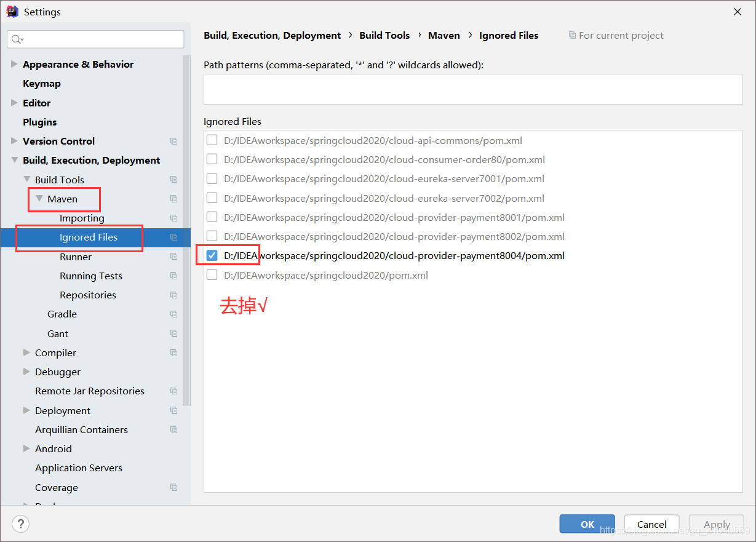Click project-level icon beside Gant

click(173, 333)
